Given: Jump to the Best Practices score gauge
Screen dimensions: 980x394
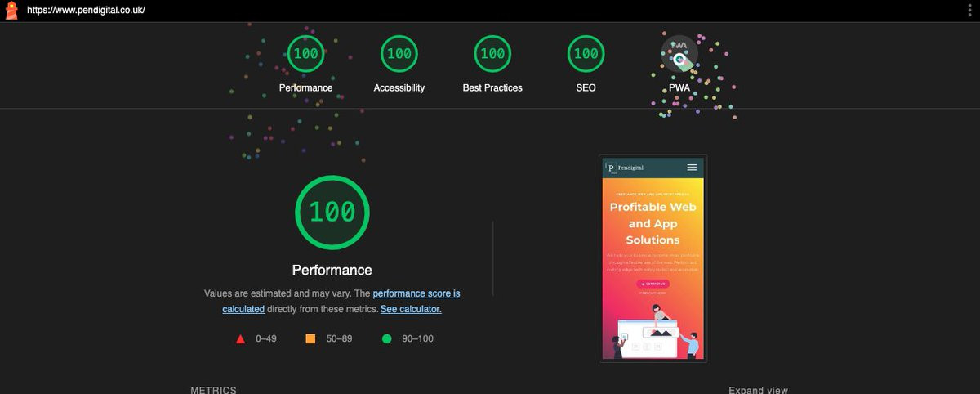Looking at the screenshot, I should 492,65.
